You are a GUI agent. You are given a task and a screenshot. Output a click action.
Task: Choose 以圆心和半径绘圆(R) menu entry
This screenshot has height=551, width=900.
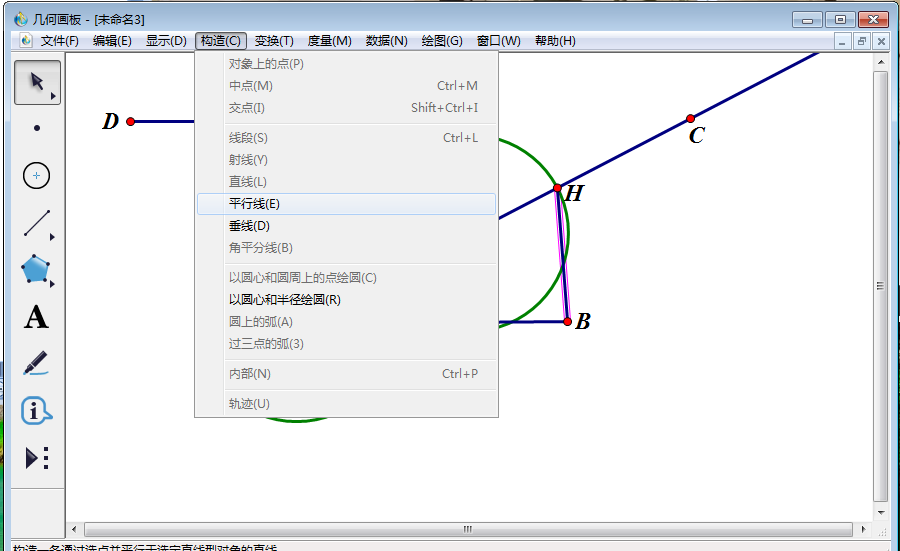346,300
